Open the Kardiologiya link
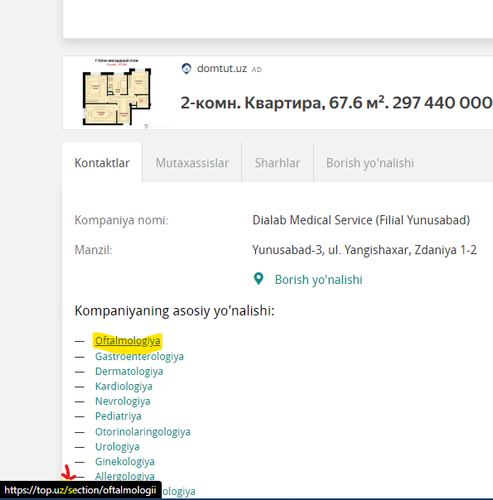This screenshot has height=500, width=493. pyautogui.click(x=124, y=386)
